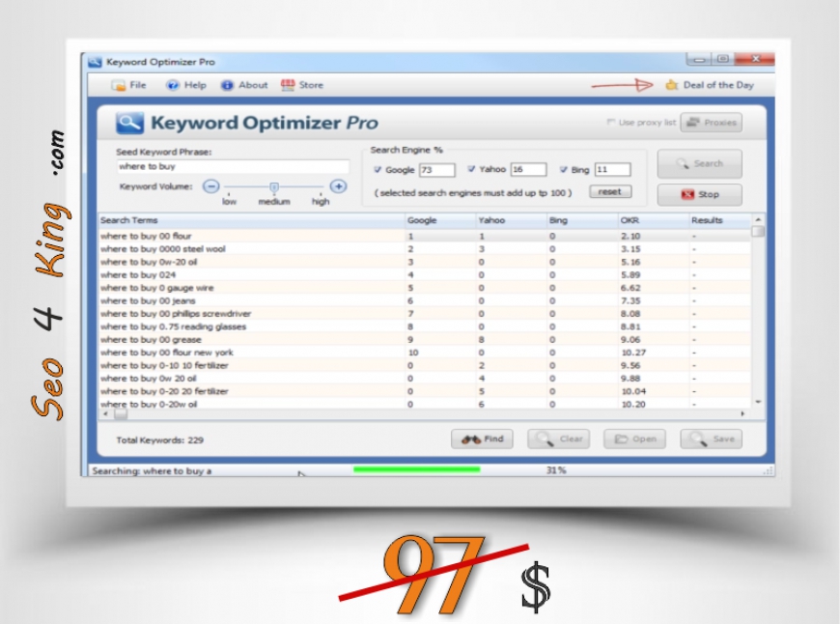Image resolution: width=840 pixels, height=624 pixels.
Task: Click the table scroll up arrow
Action: coord(758,220)
